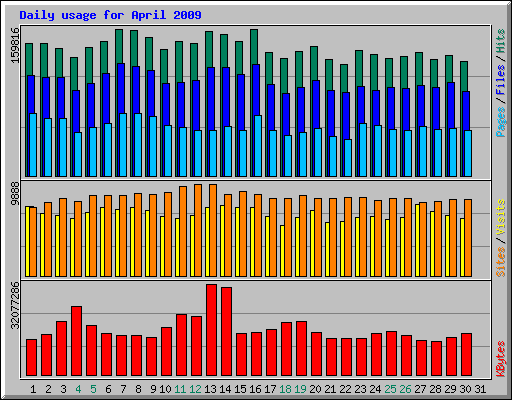Click the green hits bar for day 16

(x=254, y=47)
